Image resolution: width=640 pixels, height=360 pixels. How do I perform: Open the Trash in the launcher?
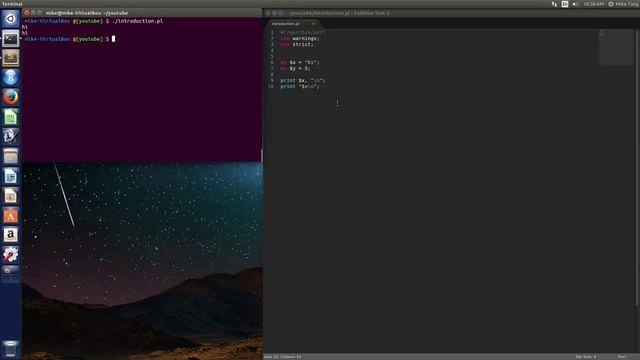[x=11, y=349]
